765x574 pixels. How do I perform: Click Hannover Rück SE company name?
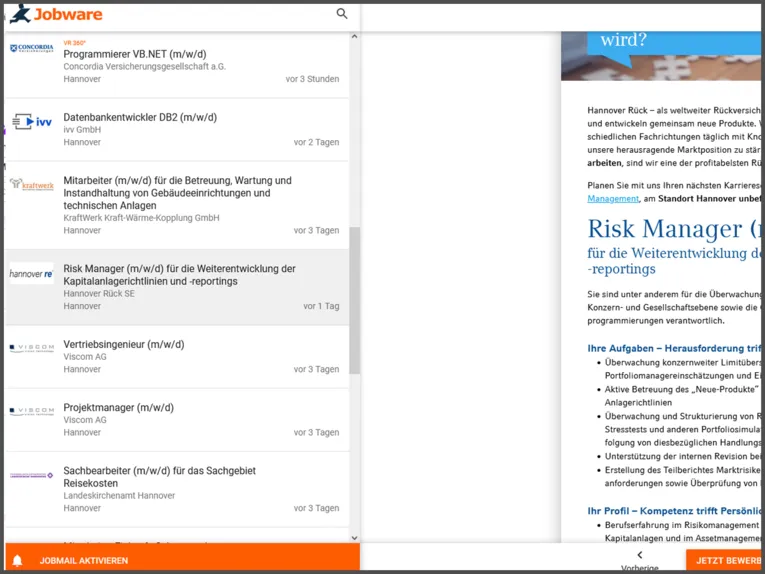99,294
